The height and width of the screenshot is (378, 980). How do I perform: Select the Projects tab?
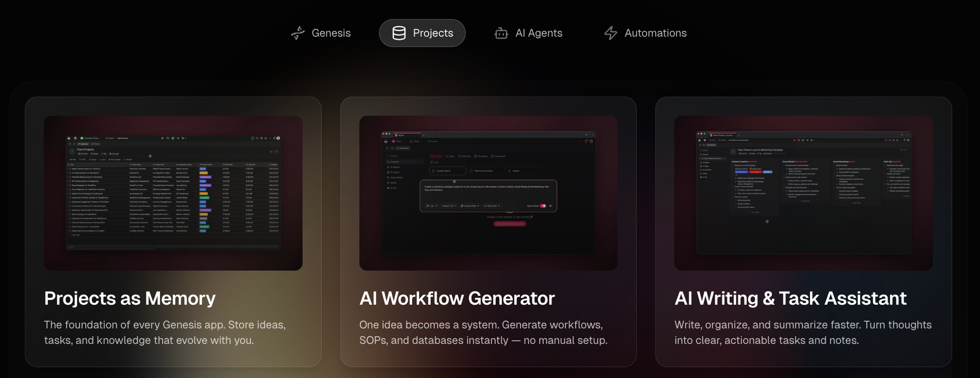[422, 33]
